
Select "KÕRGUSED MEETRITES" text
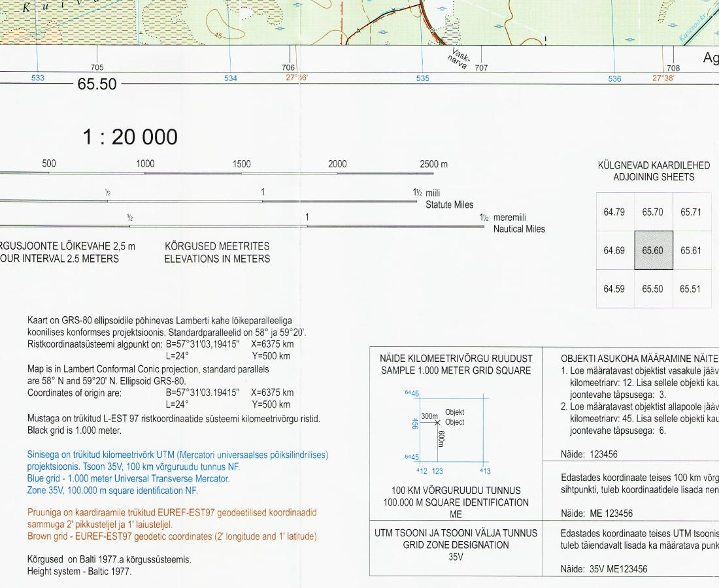pos(218,246)
